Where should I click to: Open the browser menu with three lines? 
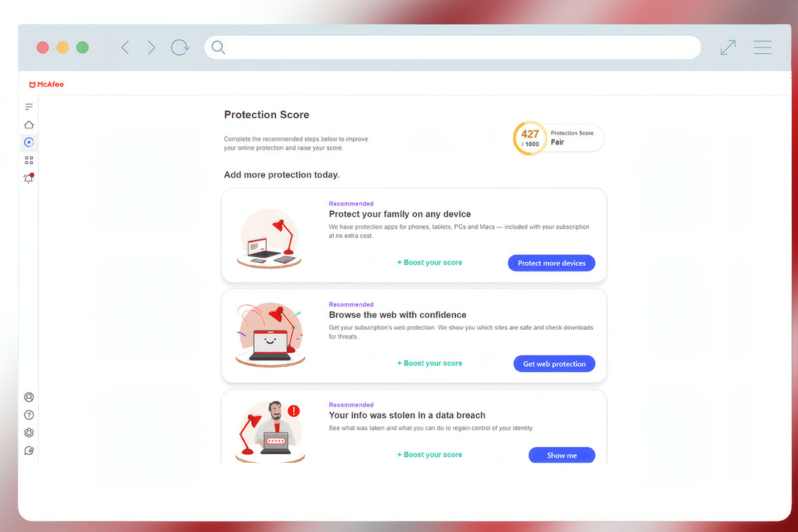tap(763, 47)
